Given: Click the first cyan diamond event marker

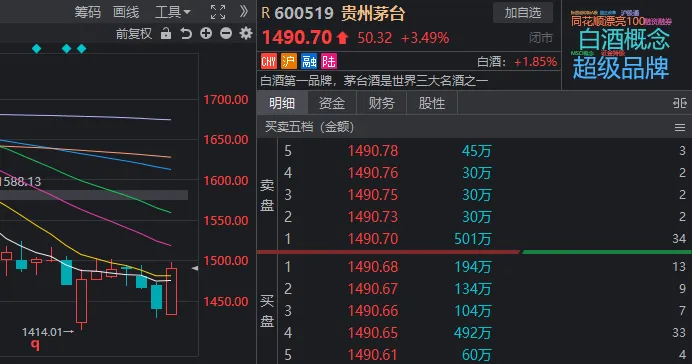Looking at the screenshot, I should point(37,49).
